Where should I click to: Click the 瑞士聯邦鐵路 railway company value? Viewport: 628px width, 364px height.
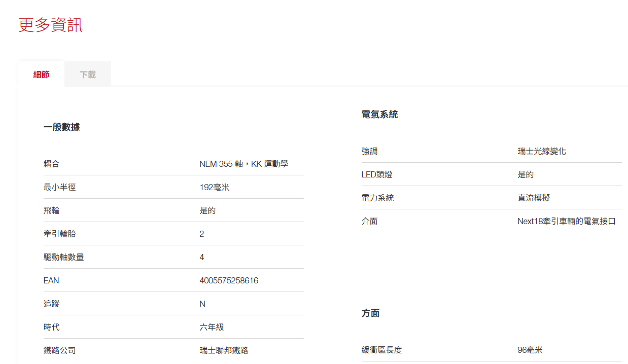pos(224,350)
